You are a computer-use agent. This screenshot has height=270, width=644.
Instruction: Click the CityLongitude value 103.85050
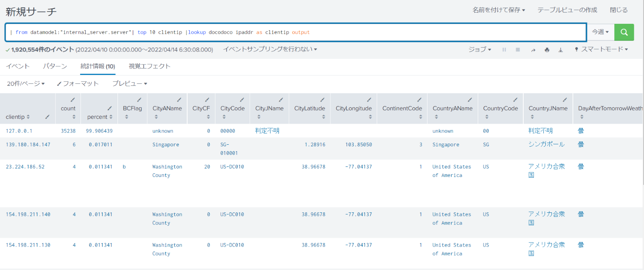point(359,145)
